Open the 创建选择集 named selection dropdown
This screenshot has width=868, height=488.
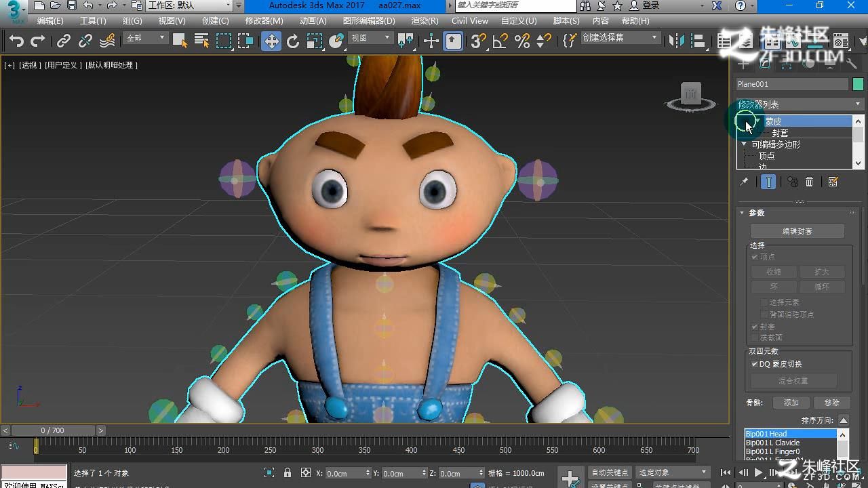(x=620, y=38)
